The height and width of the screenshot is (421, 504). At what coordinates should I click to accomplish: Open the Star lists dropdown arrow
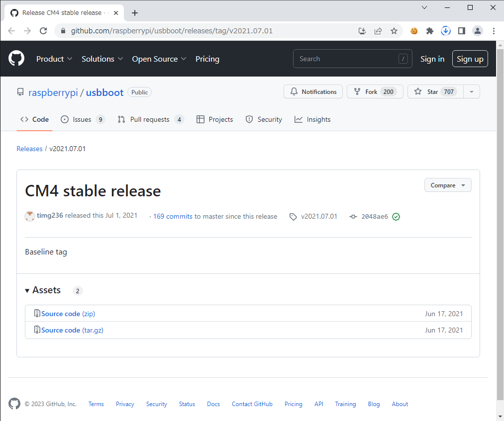pos(472,92)
